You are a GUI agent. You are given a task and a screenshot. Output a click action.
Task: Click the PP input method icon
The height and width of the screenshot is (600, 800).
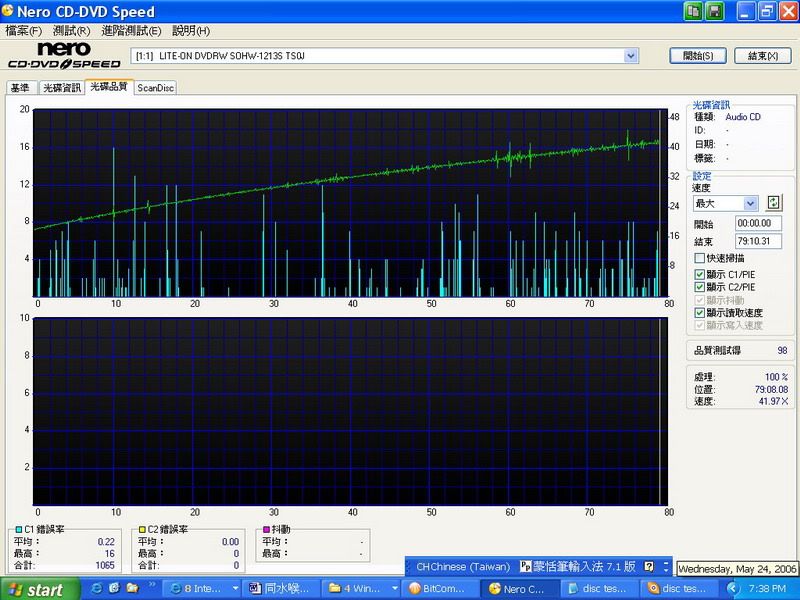pos(526,566)
